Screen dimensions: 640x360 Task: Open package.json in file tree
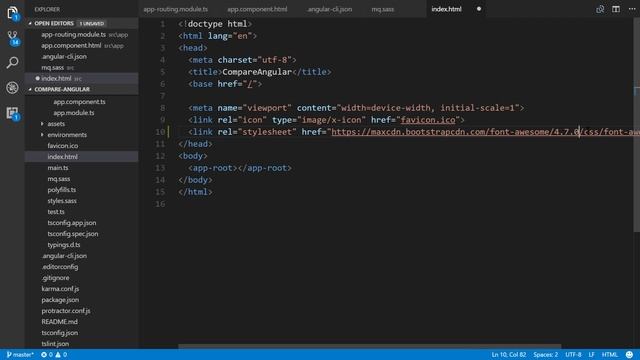[x=60, y=300]
